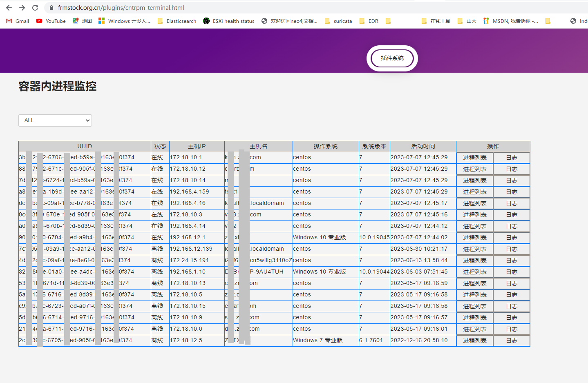The image size is (588, 383).
Task: Open 日志 for host 172.18.10.5
Action: (512, 295)
